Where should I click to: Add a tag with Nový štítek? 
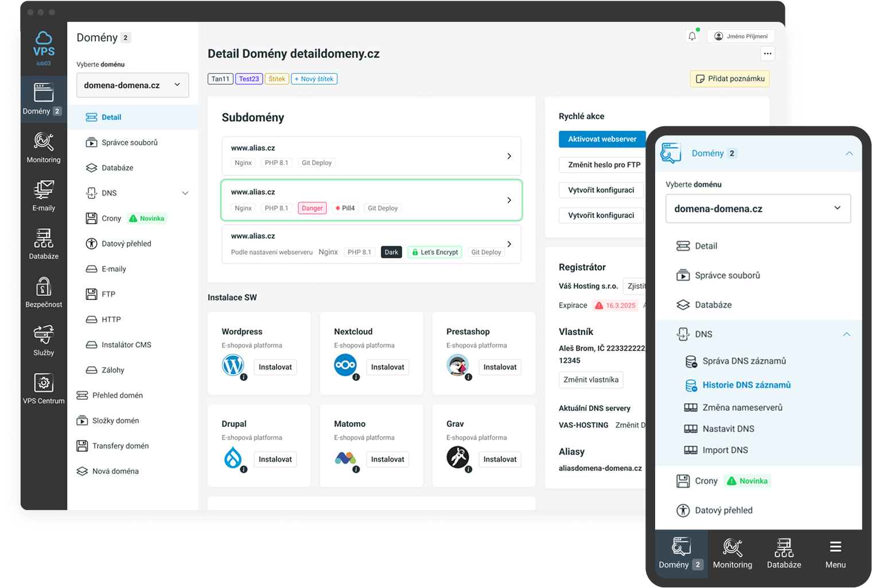pos(314,79)
